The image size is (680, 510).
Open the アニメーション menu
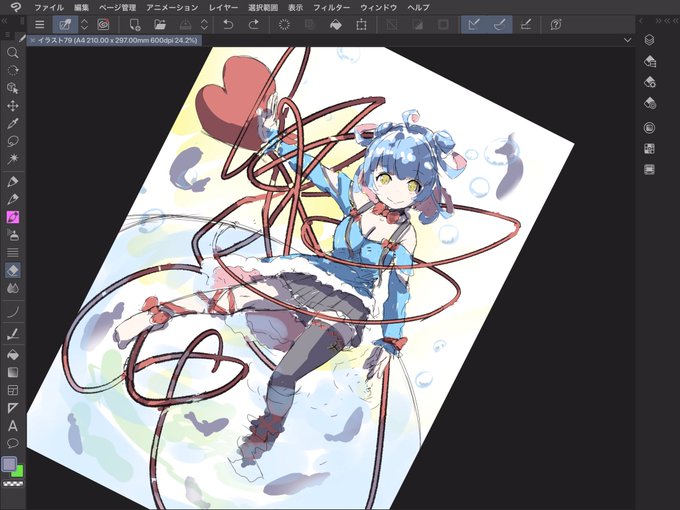[x=172, y=7]
